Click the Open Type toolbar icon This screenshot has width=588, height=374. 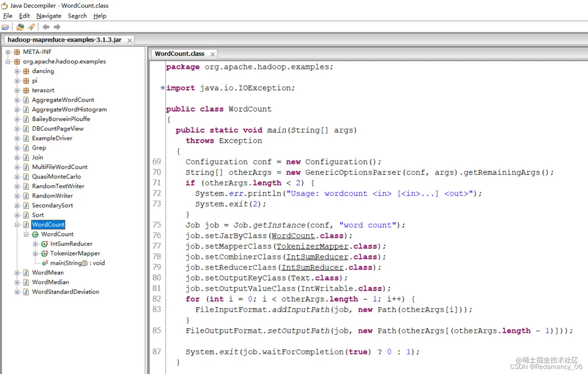click(x=21, y=27)
